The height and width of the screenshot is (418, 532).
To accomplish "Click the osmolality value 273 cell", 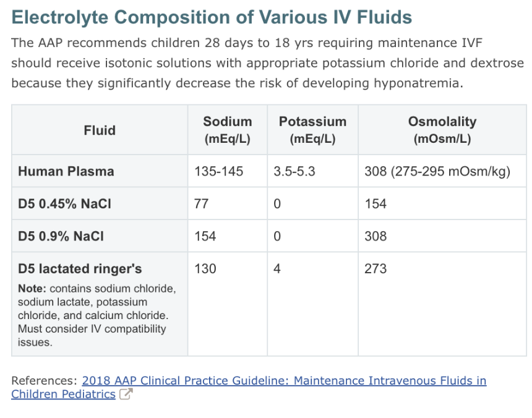I will point(375,269).
